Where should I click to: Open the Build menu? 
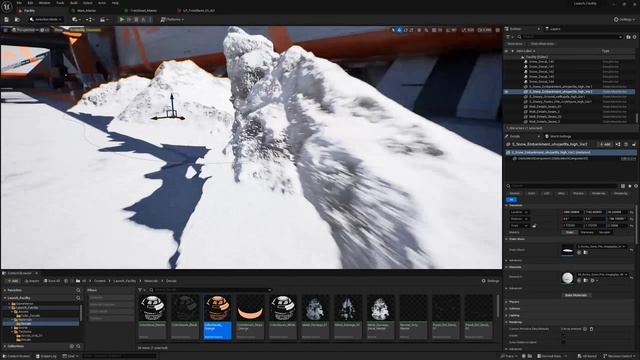point(73,3)
